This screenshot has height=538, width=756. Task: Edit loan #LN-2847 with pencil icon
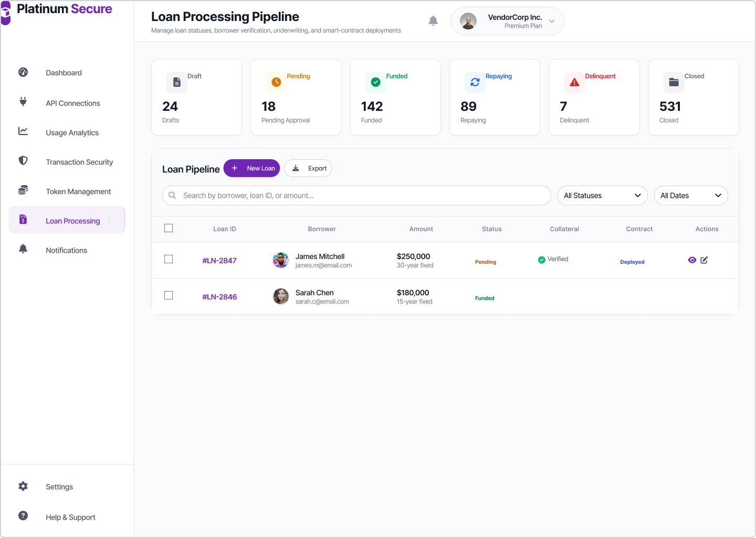pyautogui.click(x=704, y=260)
